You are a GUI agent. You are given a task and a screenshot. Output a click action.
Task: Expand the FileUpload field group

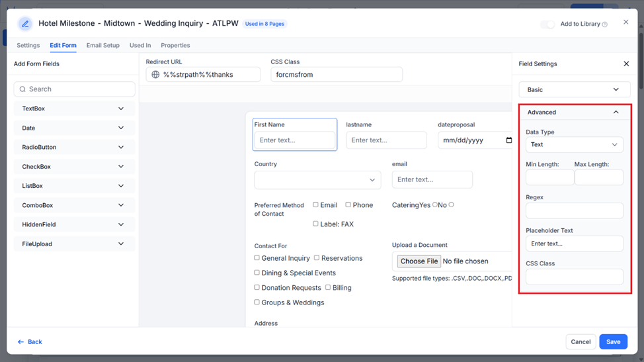click(74, 244)
